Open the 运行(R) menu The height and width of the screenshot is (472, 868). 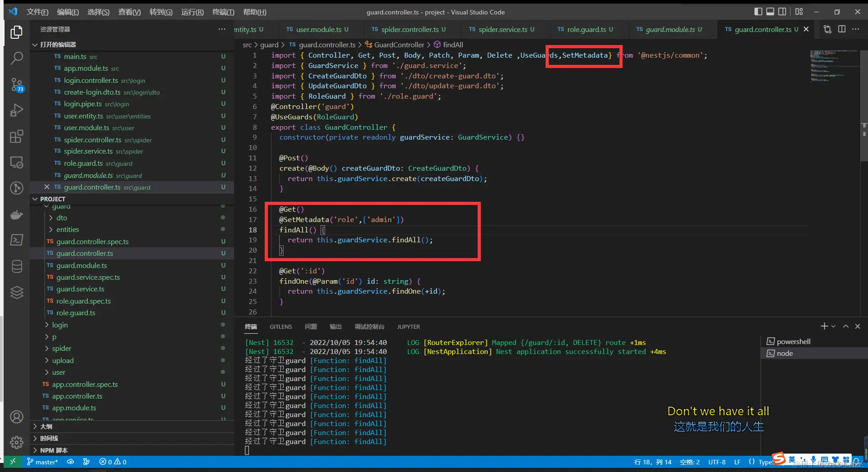[192, 12]
